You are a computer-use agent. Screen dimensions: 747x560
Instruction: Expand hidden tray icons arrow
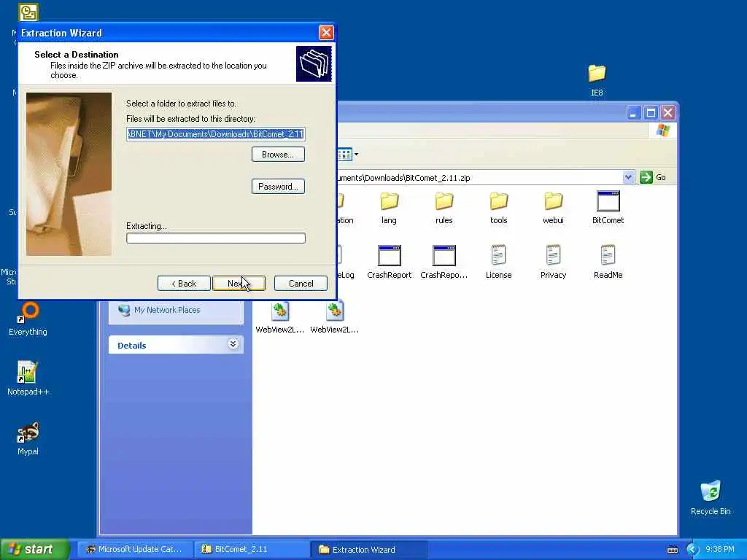tap(692, 550)
